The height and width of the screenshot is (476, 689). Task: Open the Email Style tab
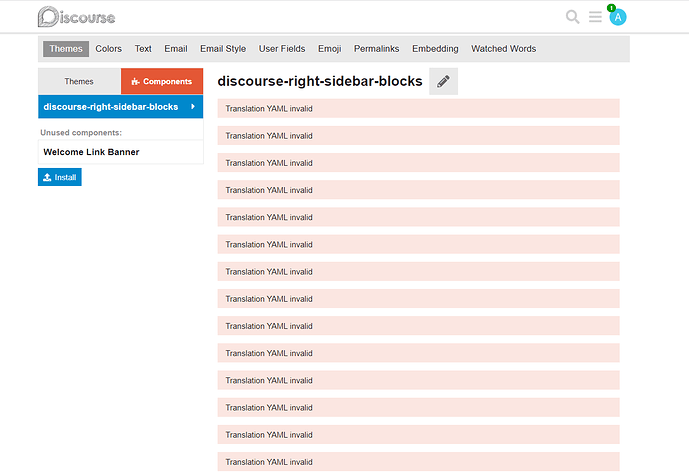coord(223,49)
